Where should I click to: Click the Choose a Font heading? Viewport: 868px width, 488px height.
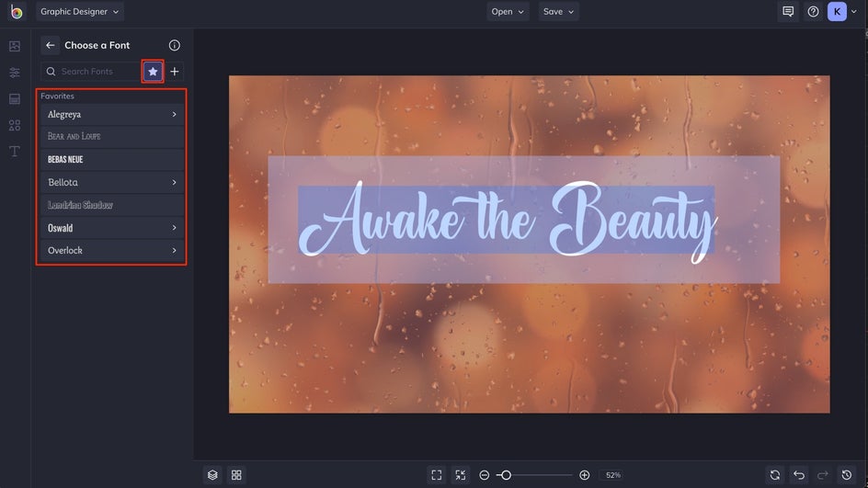point(97,45)
